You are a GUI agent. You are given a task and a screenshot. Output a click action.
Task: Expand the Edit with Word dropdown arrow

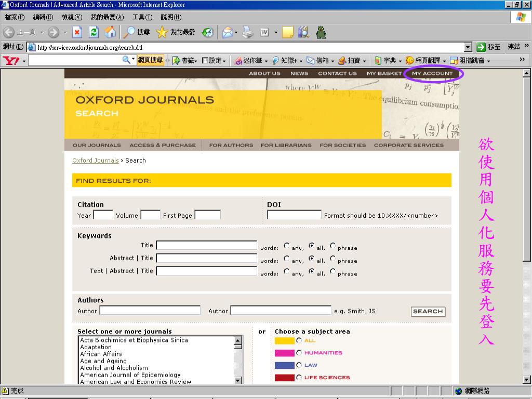click(276, 33)
